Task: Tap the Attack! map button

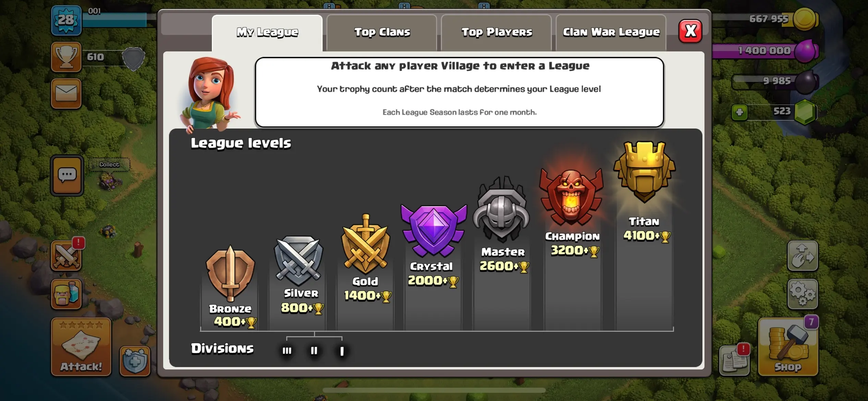Action: tap(81, 347)
